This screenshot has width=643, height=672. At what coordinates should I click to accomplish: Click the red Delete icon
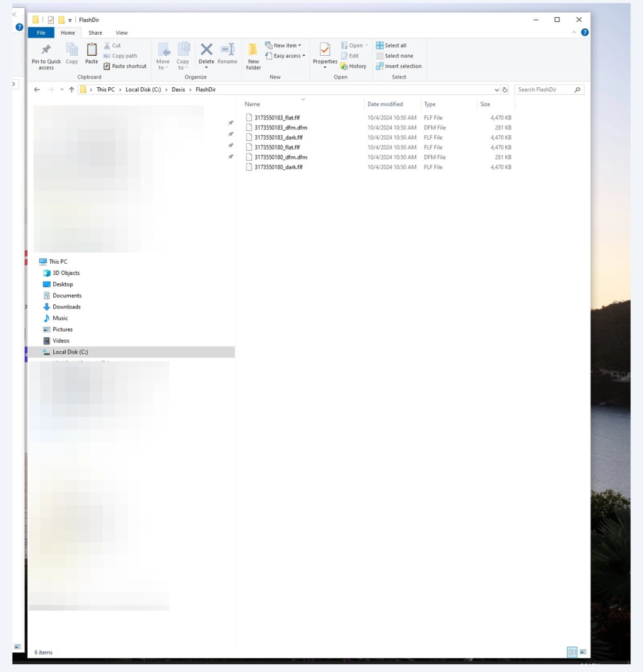[x=206, y=50]
